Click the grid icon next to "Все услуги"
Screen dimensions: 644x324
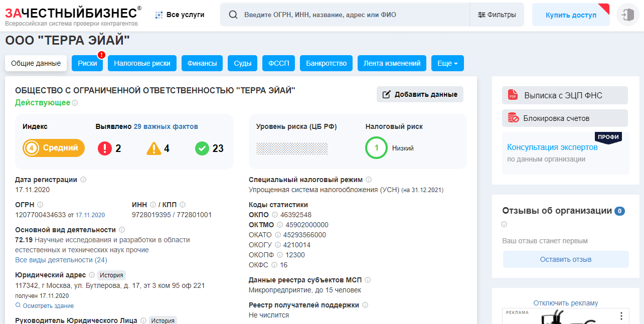[158, 15]
